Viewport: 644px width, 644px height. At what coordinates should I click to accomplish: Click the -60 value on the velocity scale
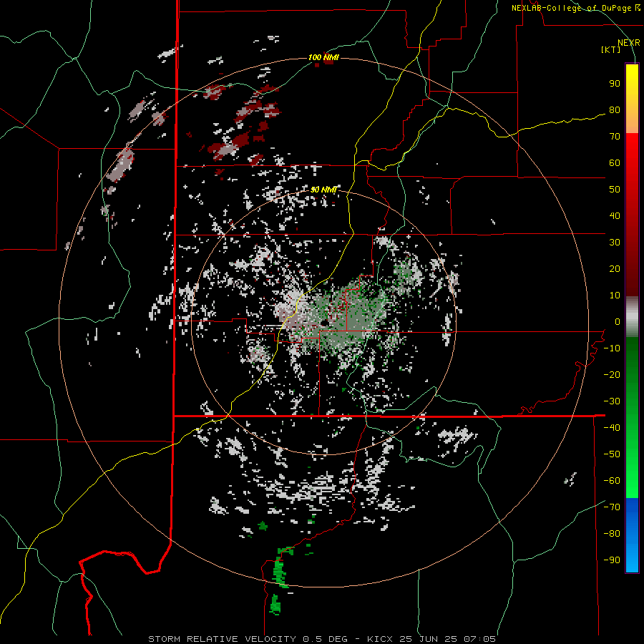point(612,481)
